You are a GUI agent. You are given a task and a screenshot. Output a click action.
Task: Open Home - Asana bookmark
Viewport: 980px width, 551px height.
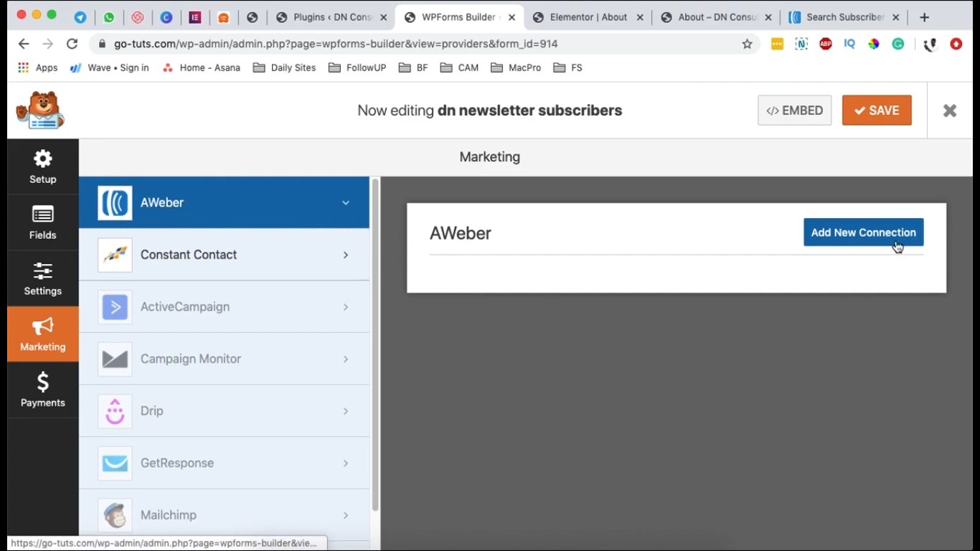click(x=201, y=67)
